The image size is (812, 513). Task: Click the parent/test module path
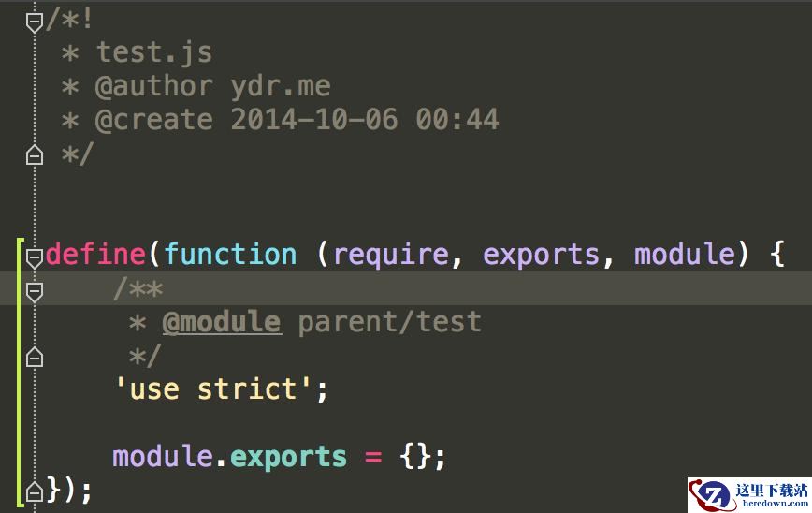(x=389, y=322)
